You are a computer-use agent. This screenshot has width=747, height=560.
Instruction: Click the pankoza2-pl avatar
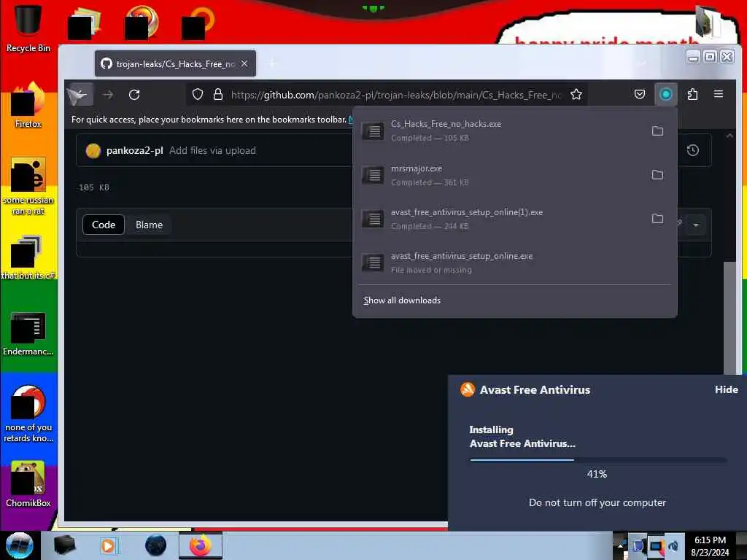(93, 150)
